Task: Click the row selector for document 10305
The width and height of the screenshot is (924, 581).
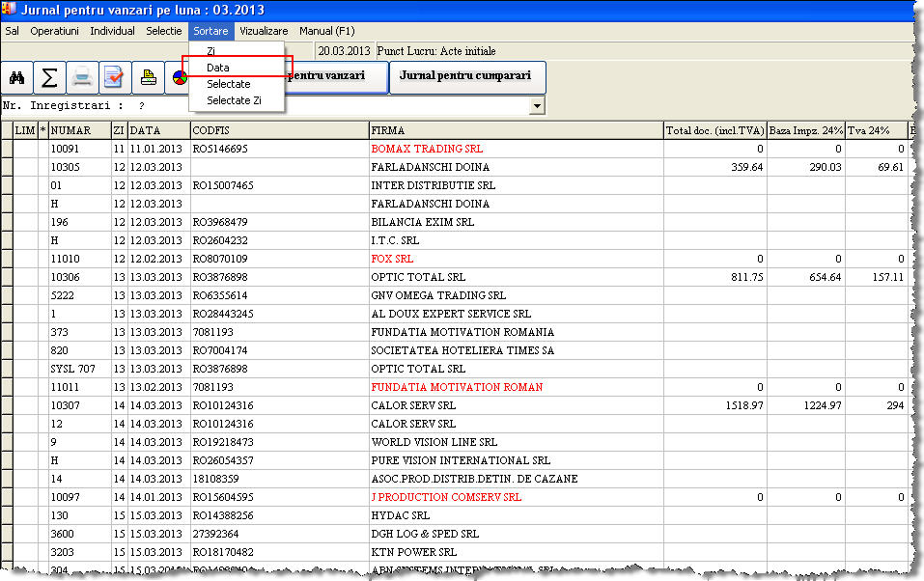Action: click(6, 167)
